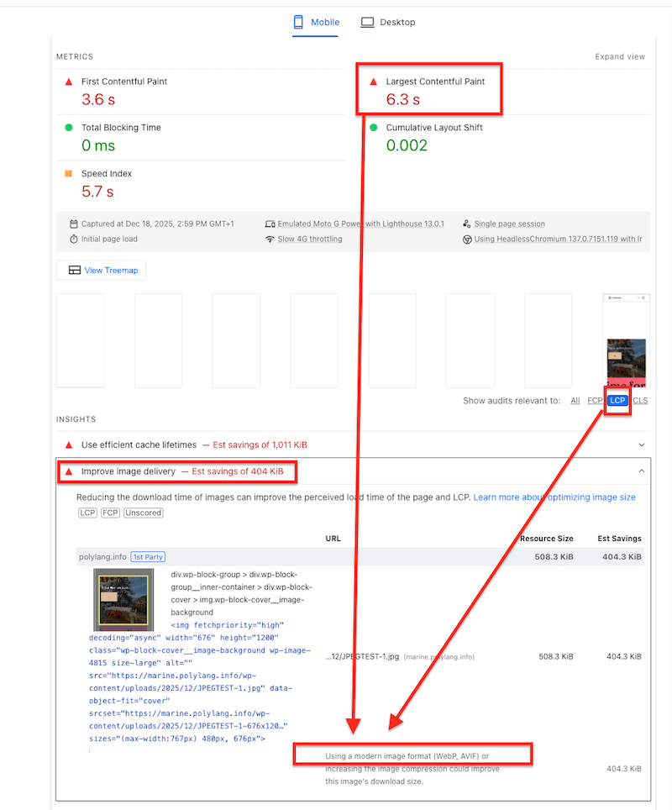Click the Expand view link
Screen dimensions: 672x810
pos(620,57)
